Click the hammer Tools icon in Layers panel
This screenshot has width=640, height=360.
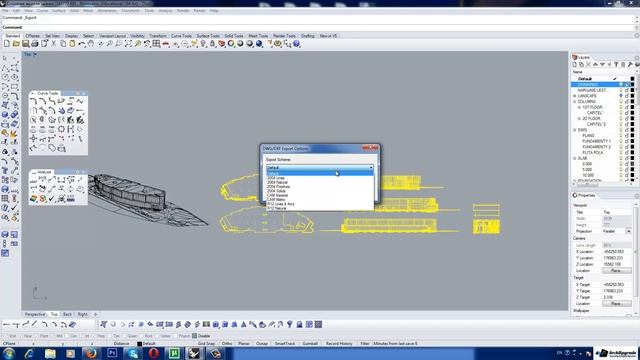coord(630,64)
